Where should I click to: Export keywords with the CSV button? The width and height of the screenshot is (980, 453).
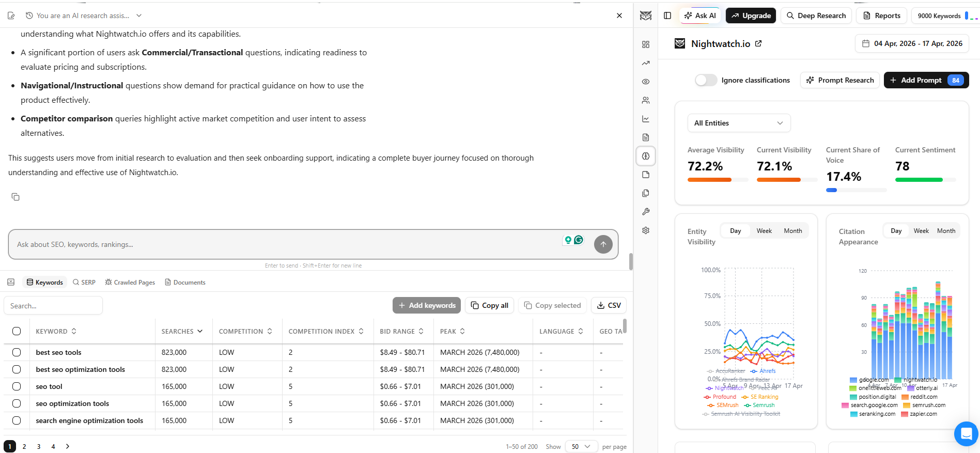point(609,305)
